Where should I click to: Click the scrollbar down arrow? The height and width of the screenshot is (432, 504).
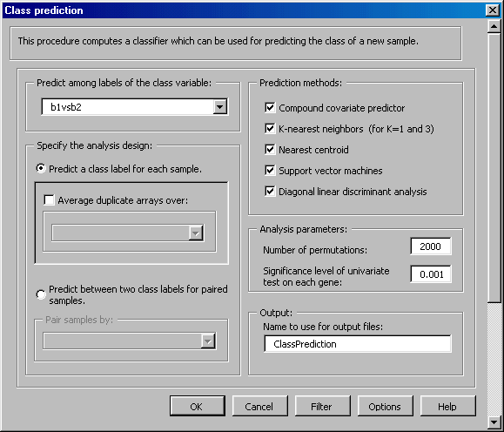coord(494,421)
